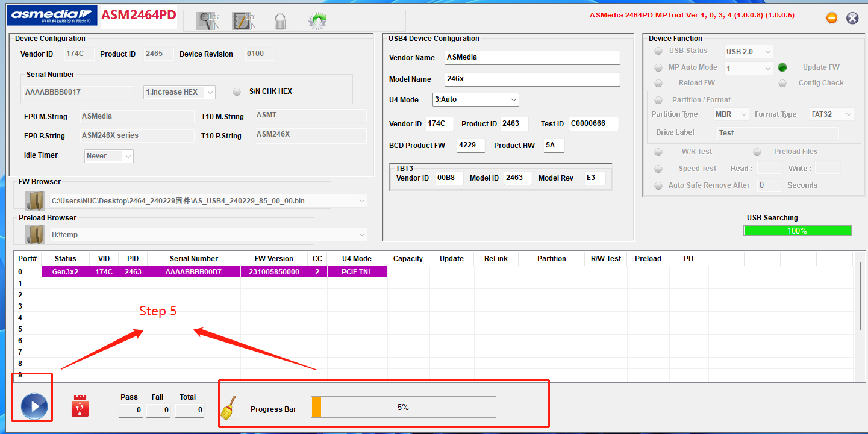Screen dimensions: 868x434
Task: Click the orange minimize button
Action: pos(832,18)
